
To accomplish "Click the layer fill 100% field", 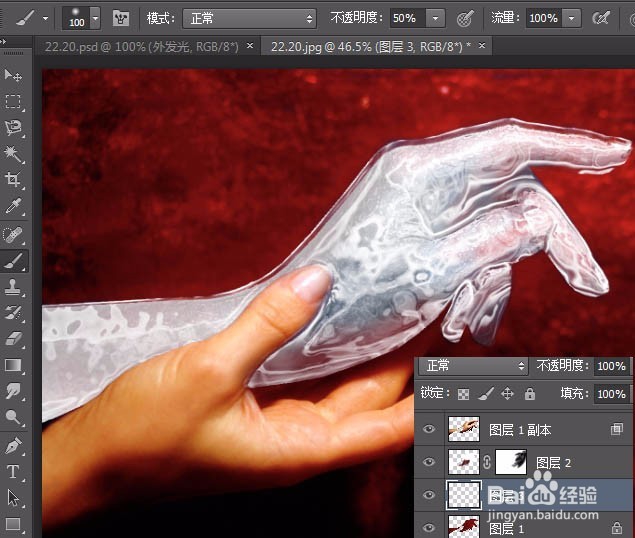I will 612,394.
